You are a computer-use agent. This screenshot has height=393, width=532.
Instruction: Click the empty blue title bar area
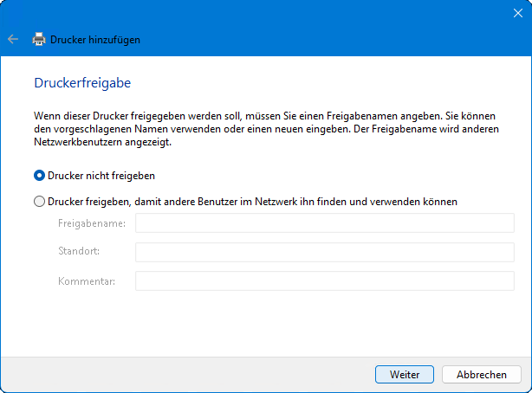pos(260,12)
